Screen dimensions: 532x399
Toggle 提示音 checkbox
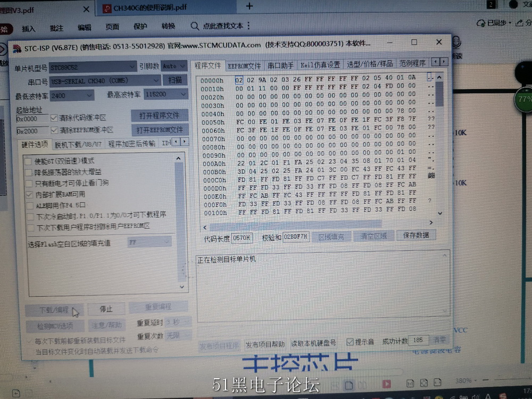point(350,342)
